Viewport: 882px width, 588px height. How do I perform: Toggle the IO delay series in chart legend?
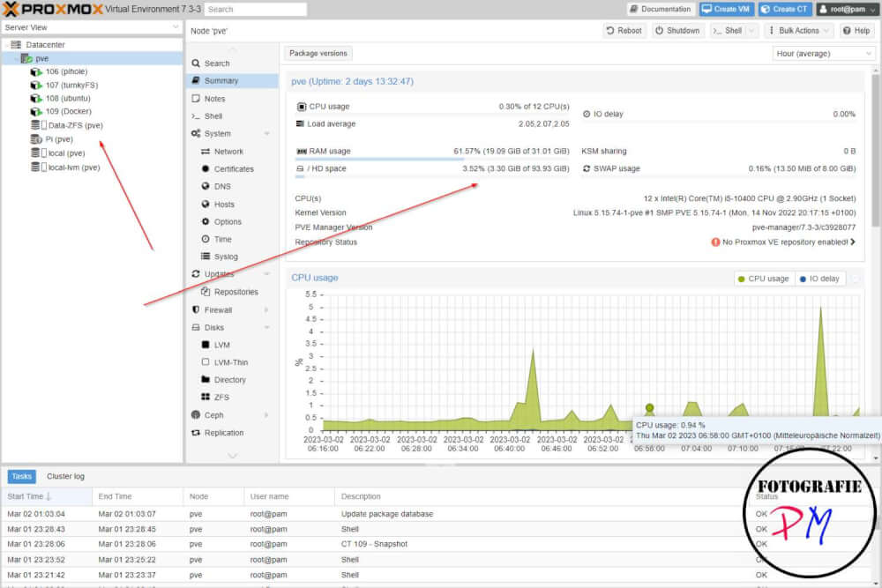tap(819, 279)
